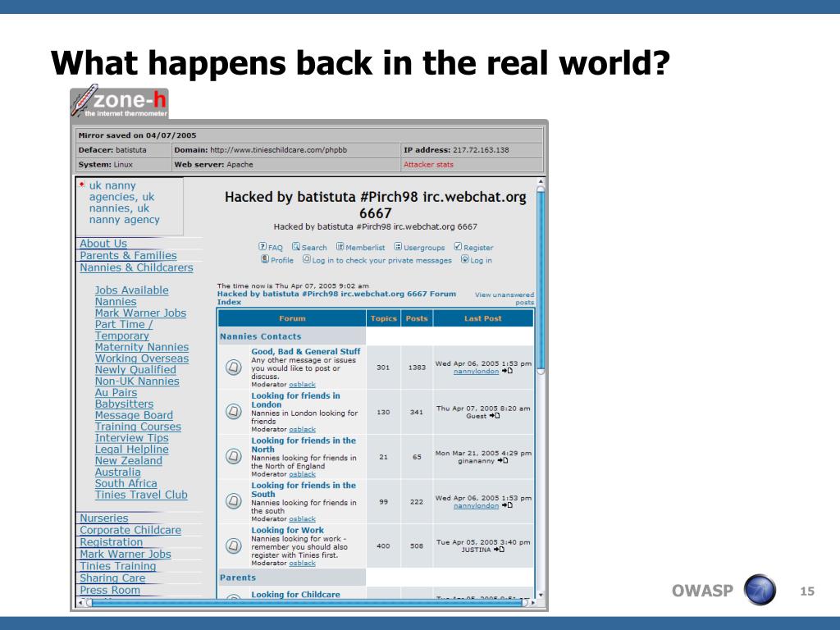Click the Nannies Contacts category heading
This screenshot has width=840, height=630.
[260, 336]
